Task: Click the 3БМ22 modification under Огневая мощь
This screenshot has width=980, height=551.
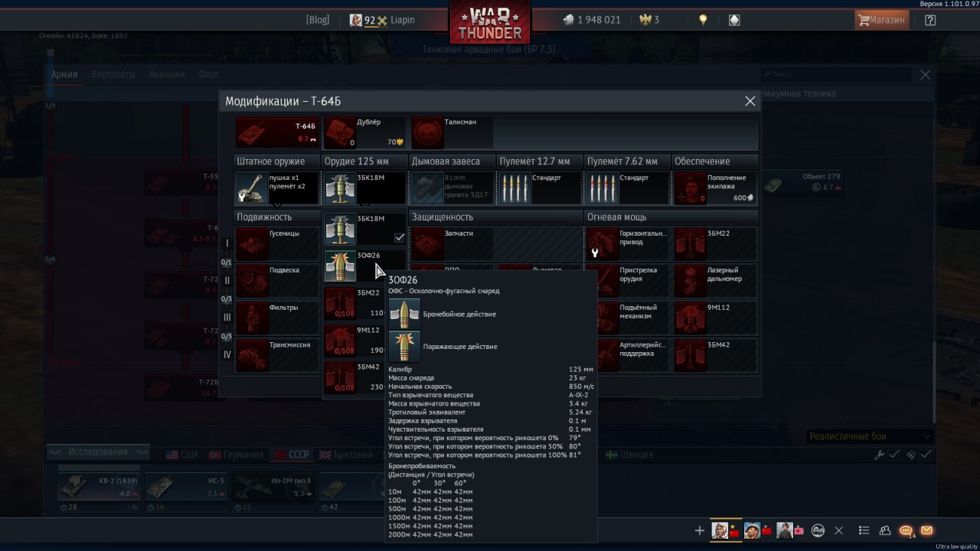Action: point(715,243)
